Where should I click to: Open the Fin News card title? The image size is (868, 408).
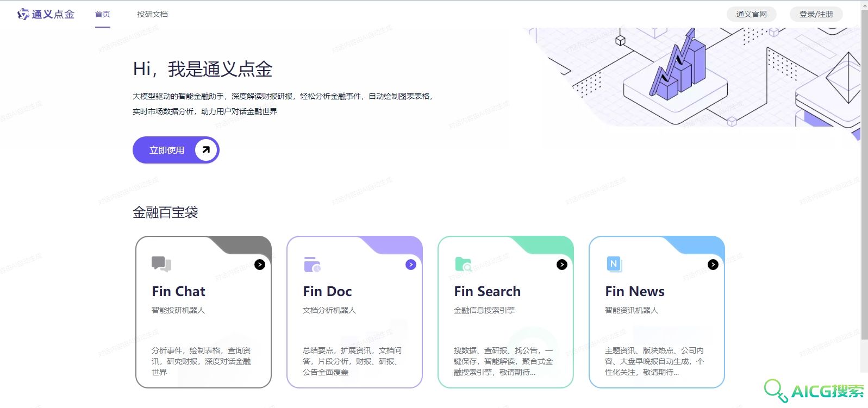tap(635, 292)
